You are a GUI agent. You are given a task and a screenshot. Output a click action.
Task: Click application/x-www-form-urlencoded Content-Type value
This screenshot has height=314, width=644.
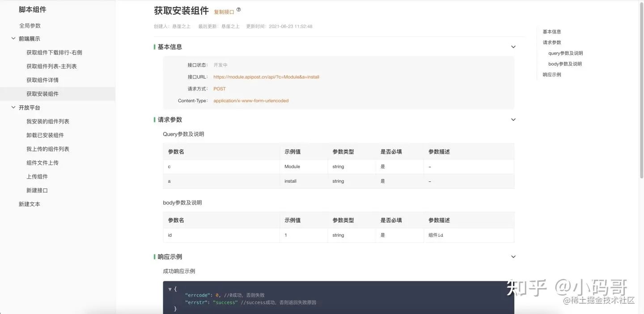[x=251, y=101]
